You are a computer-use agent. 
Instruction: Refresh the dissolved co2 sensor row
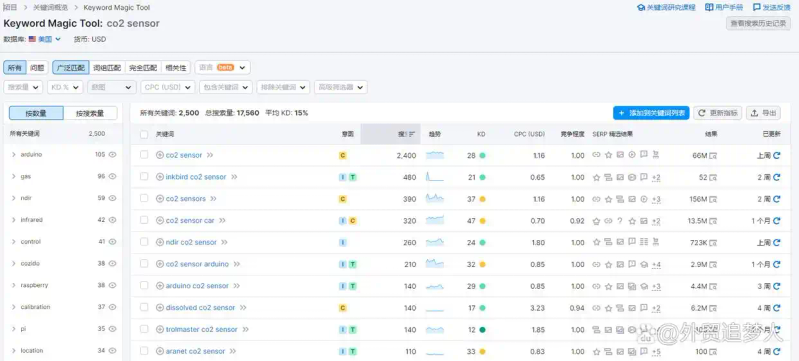(777, 308)
